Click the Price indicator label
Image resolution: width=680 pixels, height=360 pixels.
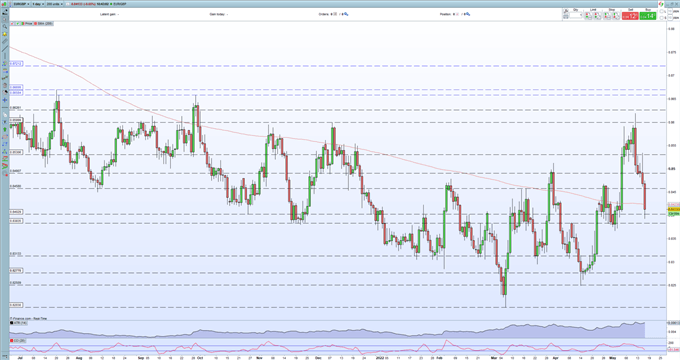[29, 23]
